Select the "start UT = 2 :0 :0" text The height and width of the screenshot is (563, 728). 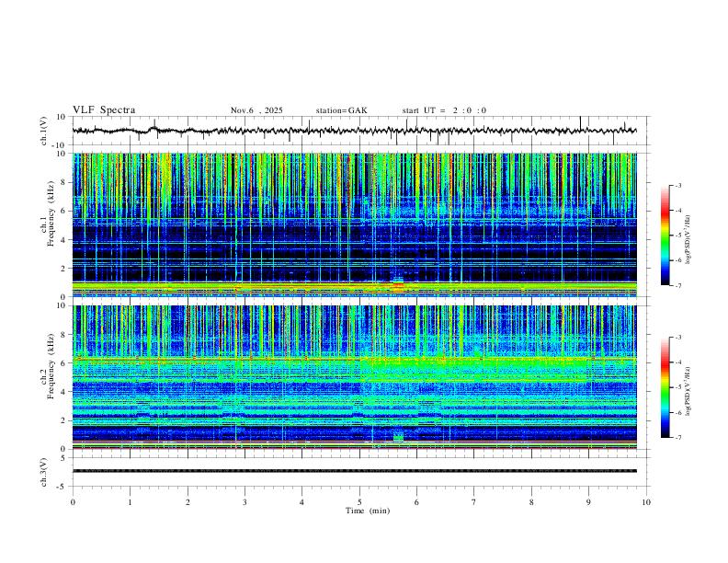pyautogui.click(x=444, y=110)
